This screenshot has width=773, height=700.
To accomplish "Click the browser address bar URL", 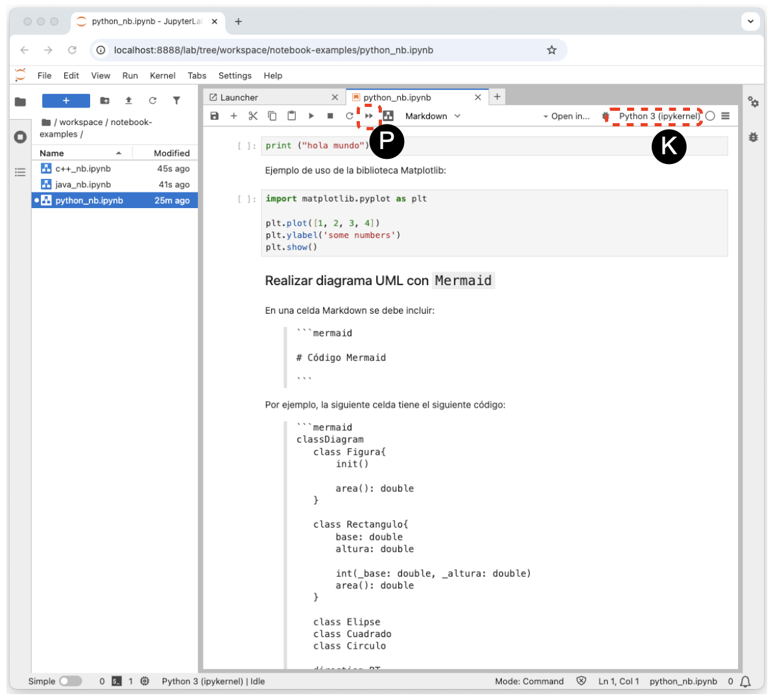I will tap(273, 51).
